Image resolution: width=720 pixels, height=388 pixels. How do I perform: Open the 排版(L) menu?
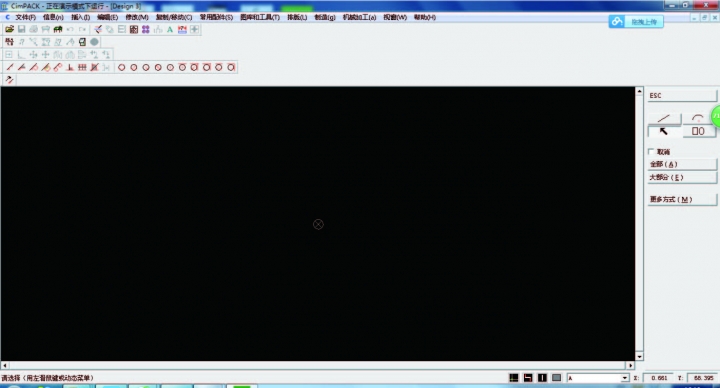[297, 17]
